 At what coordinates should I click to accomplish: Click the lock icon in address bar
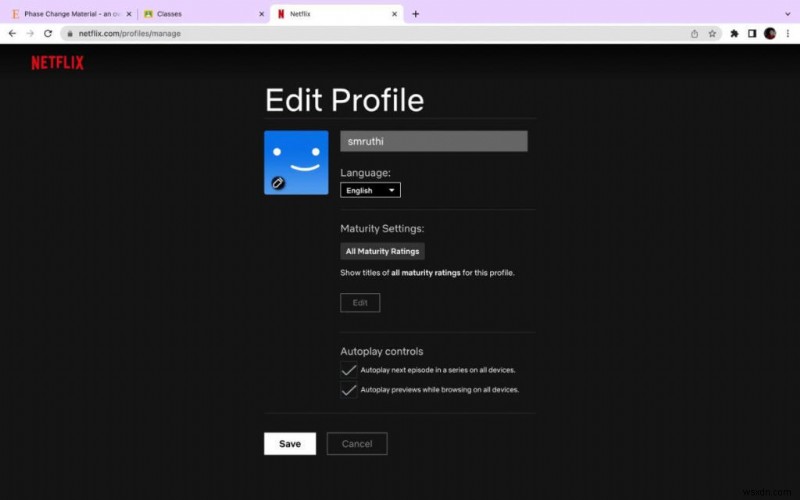coord(70,34)
